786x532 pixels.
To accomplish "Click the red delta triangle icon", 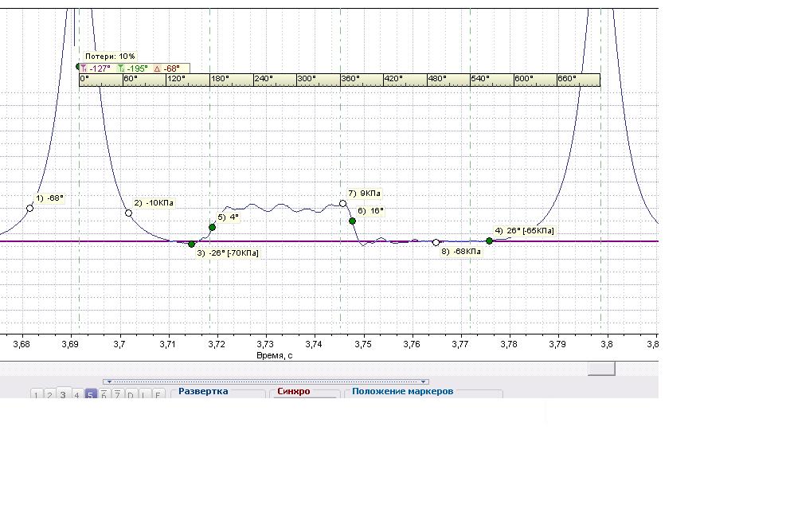I will [x=157, y=68].
